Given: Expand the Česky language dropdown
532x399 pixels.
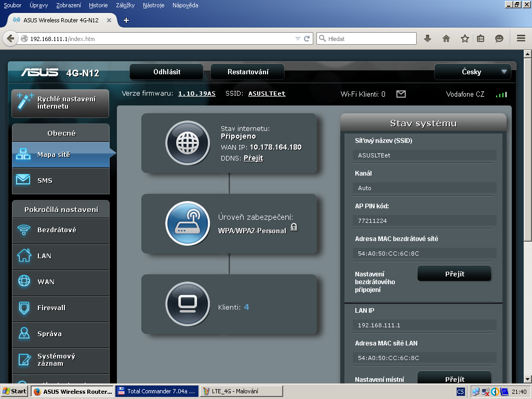Looking at the screenshot, I should click(472, 72).
